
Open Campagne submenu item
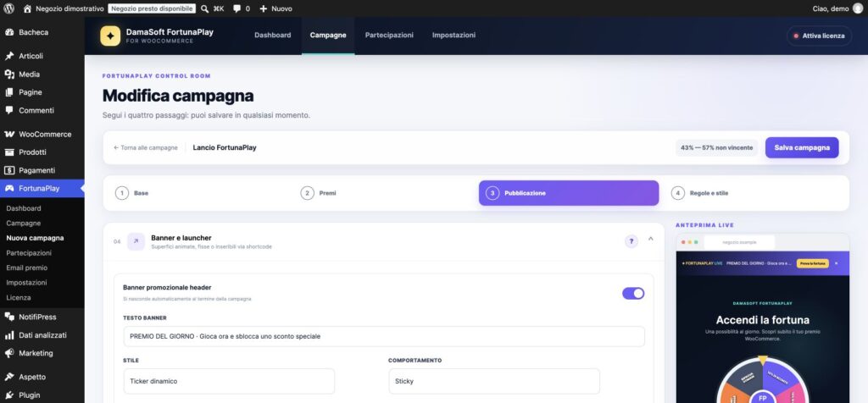(x=23, y=224)
